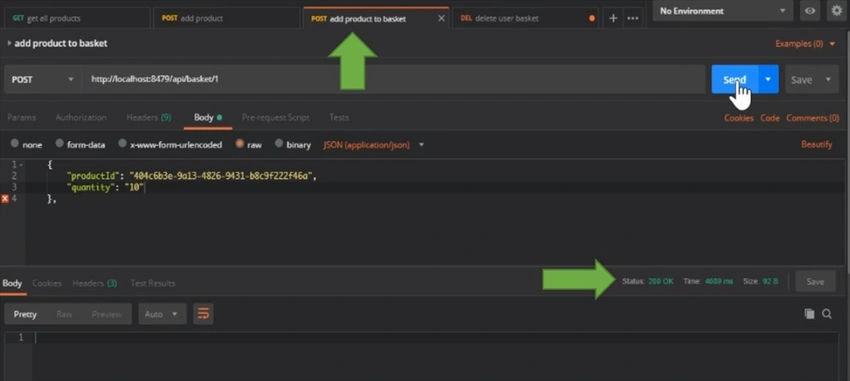
Task: Open JSON (application/json) content type dropdown
Action: 374,145
